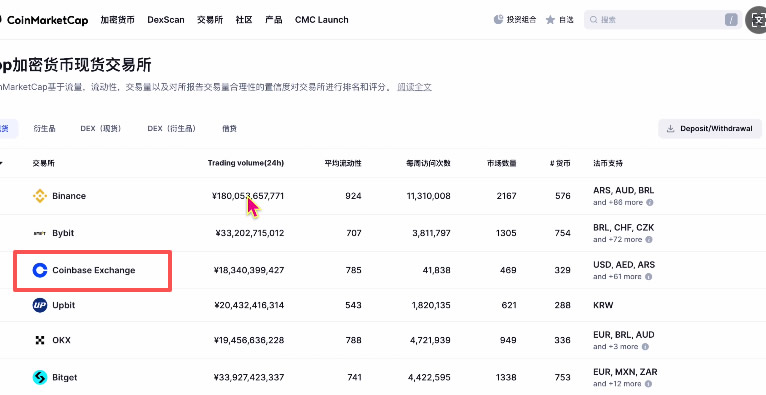Screen dimensions: 766x395
Task: Click the Bybit logo icon
Action: coord(40,233)
